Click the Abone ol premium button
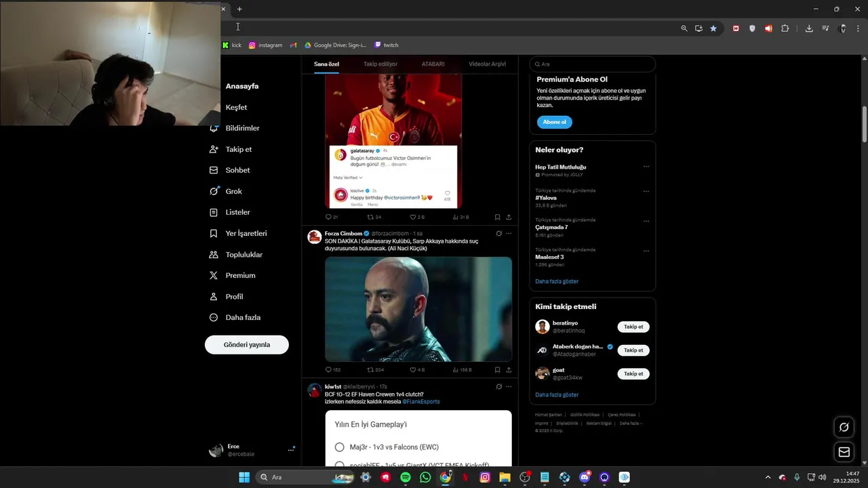This screenshot has height=488, width=868. click(554, 122)
